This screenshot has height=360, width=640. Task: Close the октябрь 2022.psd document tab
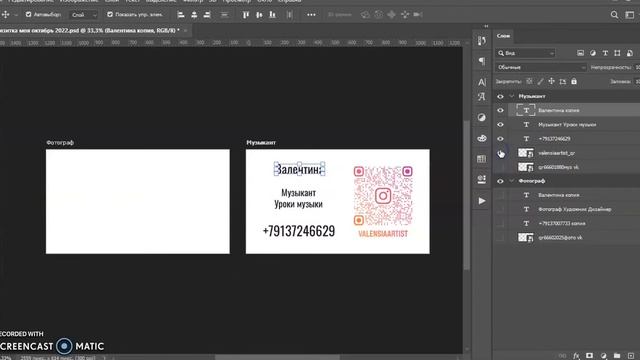[185, 31]
